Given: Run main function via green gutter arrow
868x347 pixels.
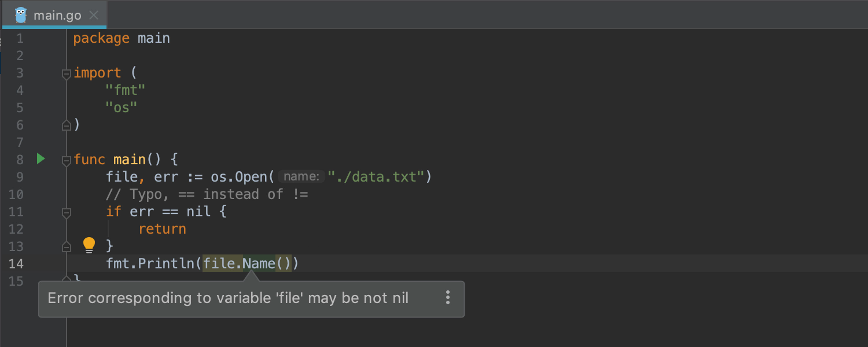Looking at the screenshot, I should [x=41, y=158].
